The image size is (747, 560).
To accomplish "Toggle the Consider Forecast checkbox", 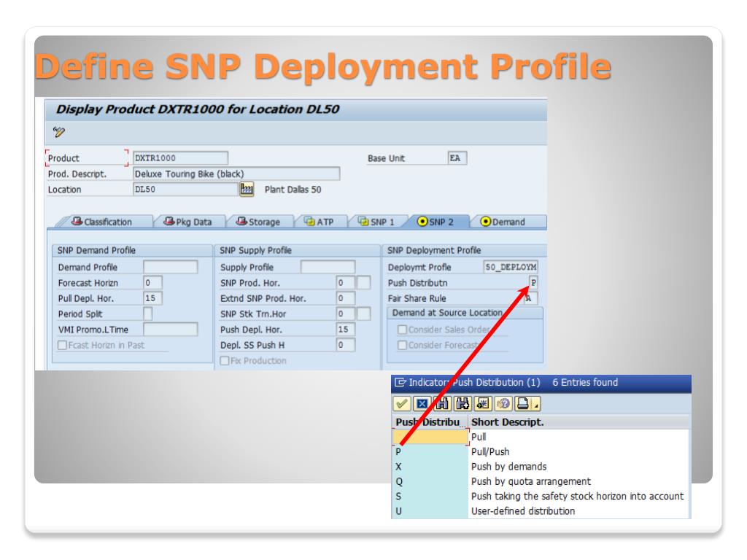I will tap(402, 345).
